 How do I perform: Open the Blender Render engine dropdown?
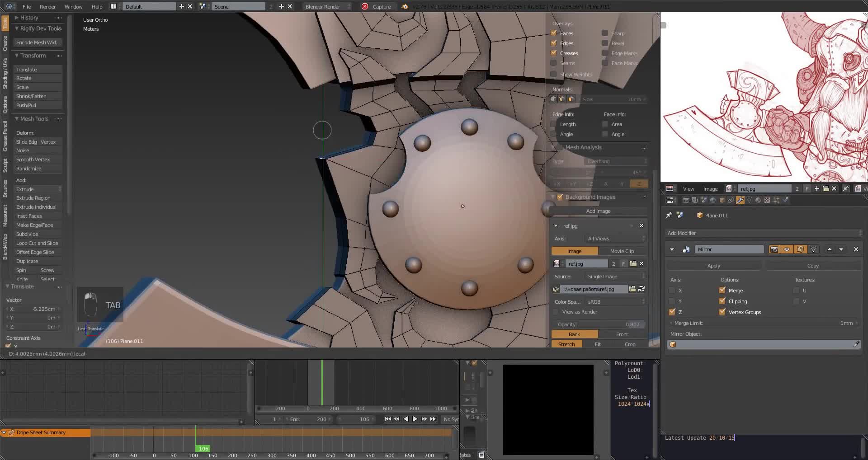[325, 6]
